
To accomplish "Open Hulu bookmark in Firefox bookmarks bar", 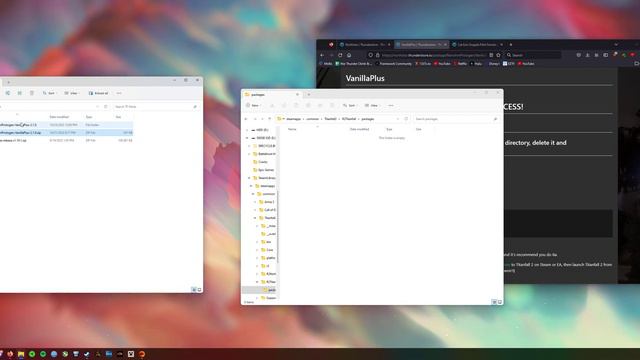I will point(476,64).
